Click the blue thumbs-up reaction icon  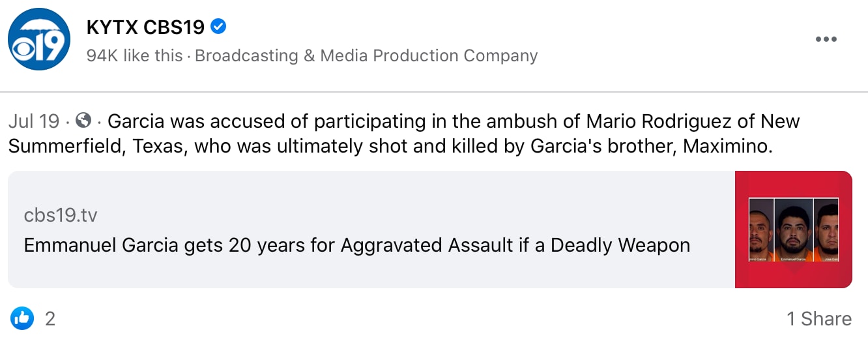pyautogui.click(x=22, y=319)
